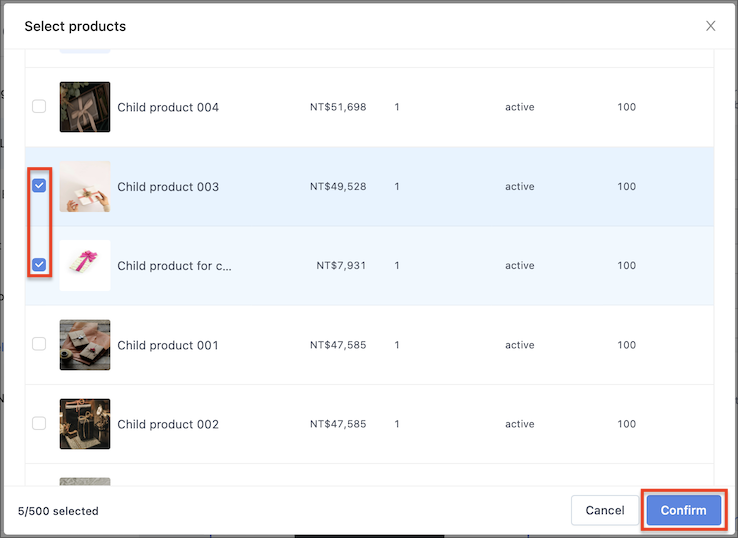
Task: Click the Child product 003 name text
Action: [x=168, y=187]
